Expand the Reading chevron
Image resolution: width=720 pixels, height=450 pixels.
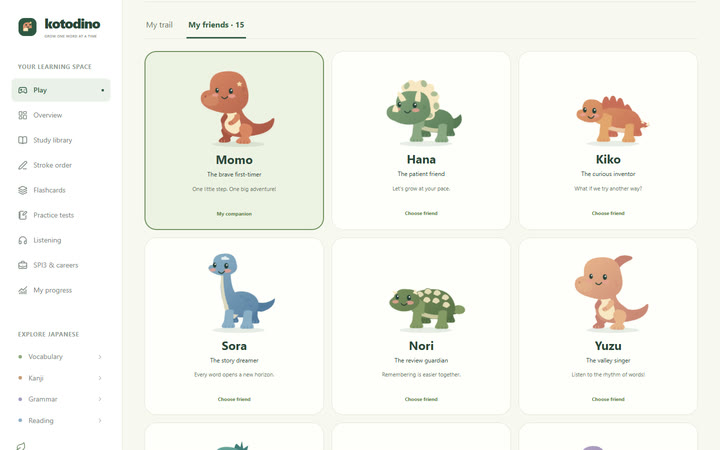[100, 421]
